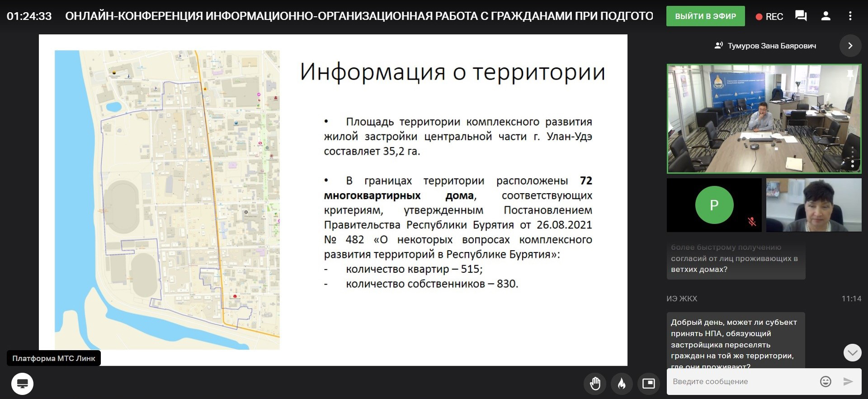Click slide text 'составляет 35,2 га.'
868x399 pixels.
pos(372,152)
